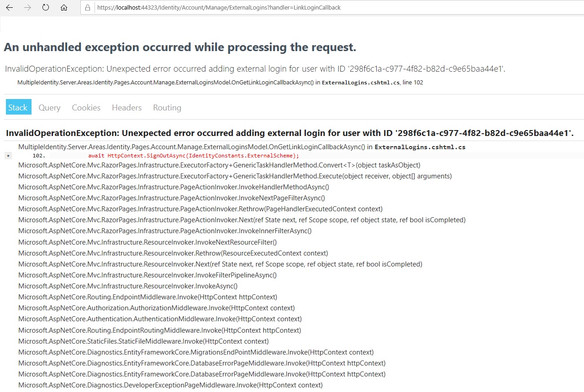This screenshot has height=392, width=584.
Task: Click the browser forward arrow icon
Action: (26, 7)
